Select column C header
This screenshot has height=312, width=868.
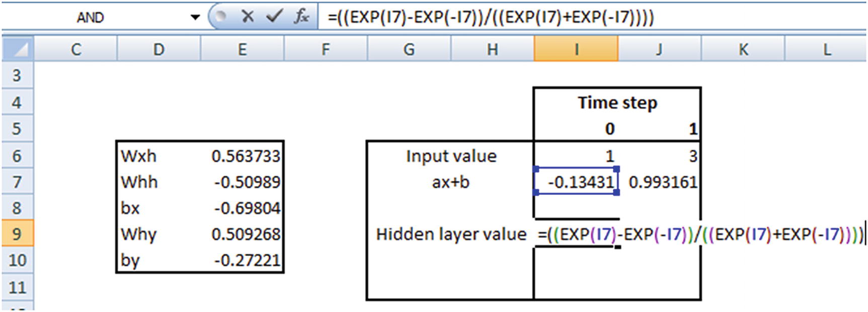(75, 49)
